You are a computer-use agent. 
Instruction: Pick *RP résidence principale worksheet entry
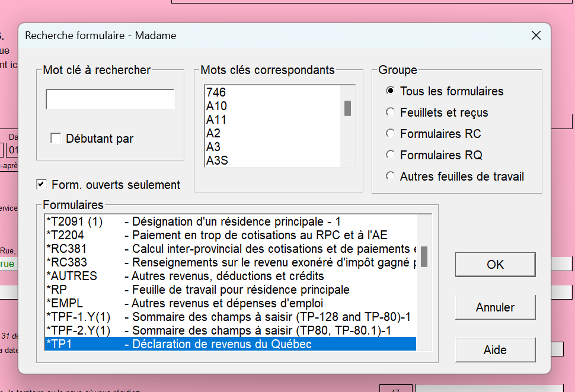(230, 290)
